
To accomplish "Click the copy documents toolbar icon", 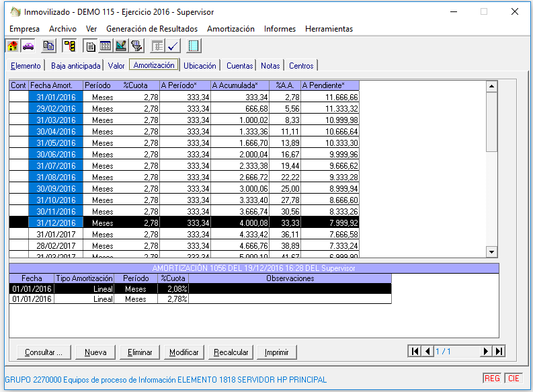I will tap(48, 46).
